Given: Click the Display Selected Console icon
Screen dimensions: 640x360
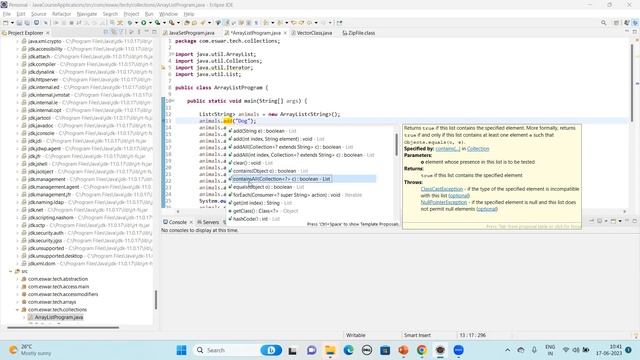Looking at the screenshot, I should click(x=599, y=221).
